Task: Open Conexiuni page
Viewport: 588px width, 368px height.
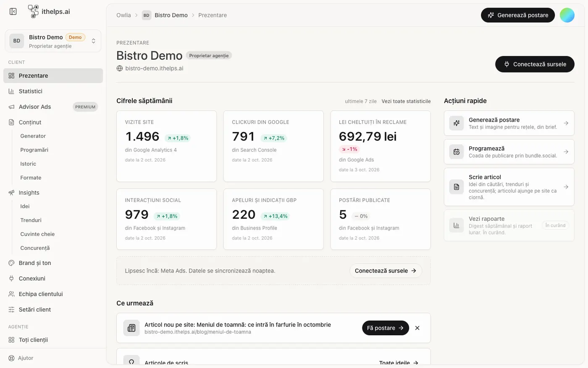Action: click(x=53, y=278)
